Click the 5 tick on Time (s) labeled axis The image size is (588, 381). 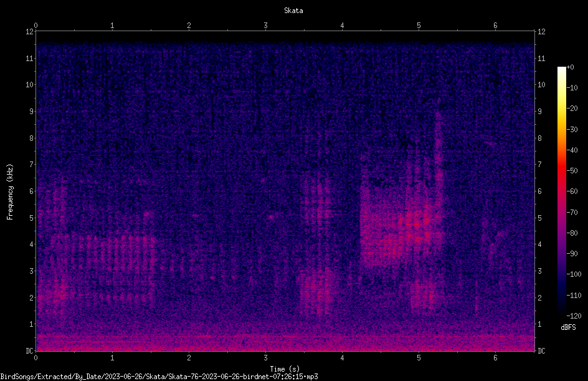tap(419, 358)
